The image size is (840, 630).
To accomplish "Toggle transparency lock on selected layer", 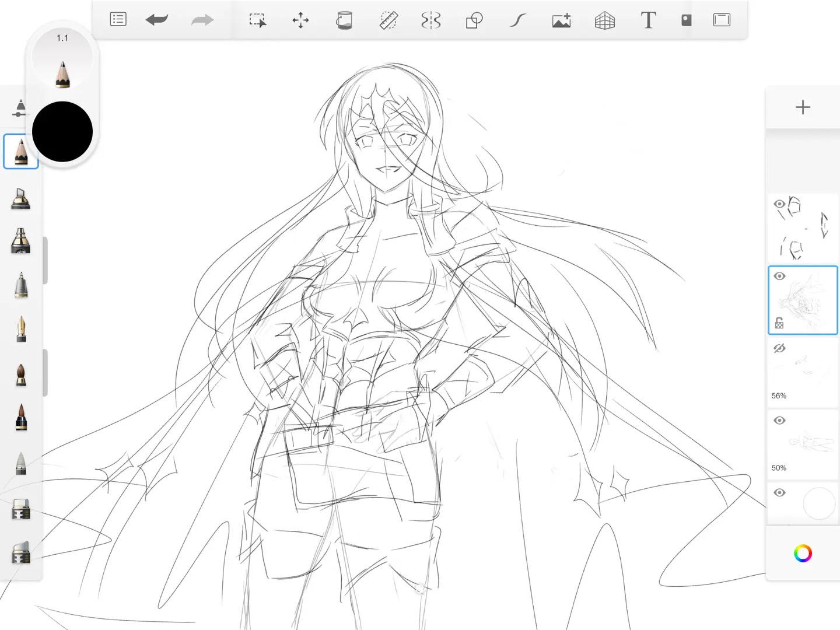I will click(779, 323).
